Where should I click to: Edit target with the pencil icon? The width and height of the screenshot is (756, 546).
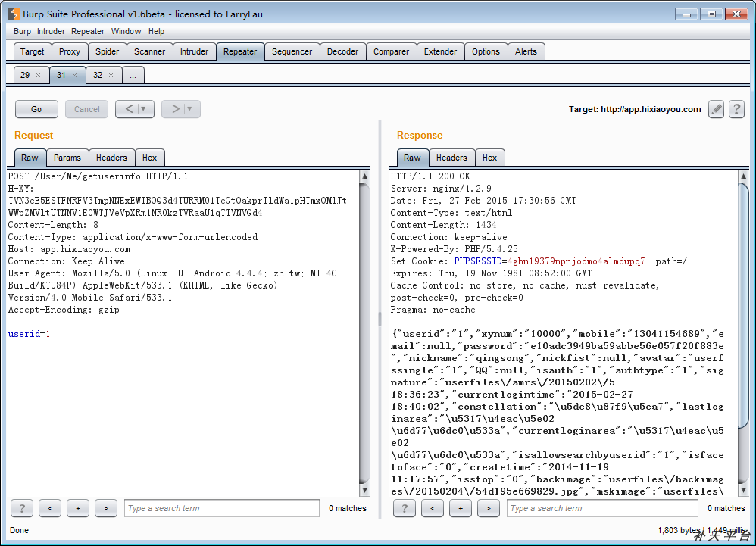tap(716, 109)
